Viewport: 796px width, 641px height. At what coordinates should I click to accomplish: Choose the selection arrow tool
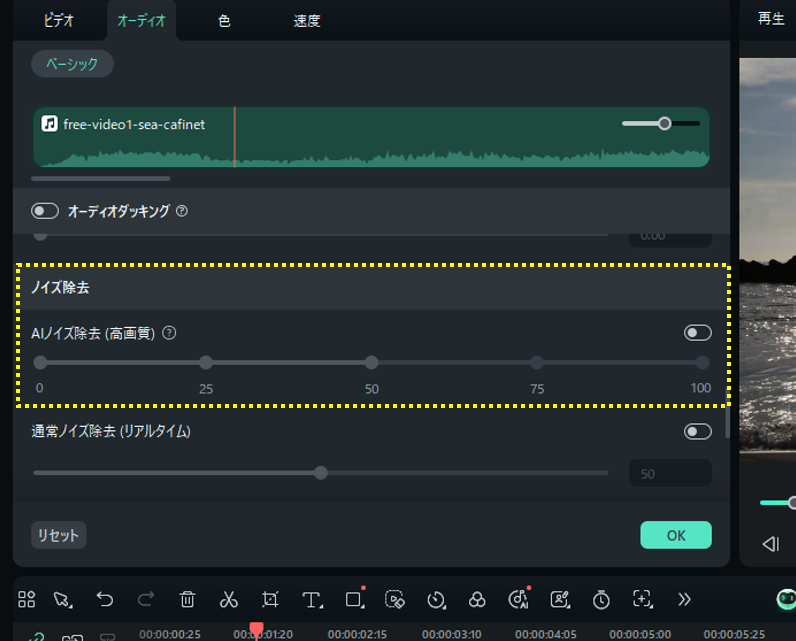(63, 600)
